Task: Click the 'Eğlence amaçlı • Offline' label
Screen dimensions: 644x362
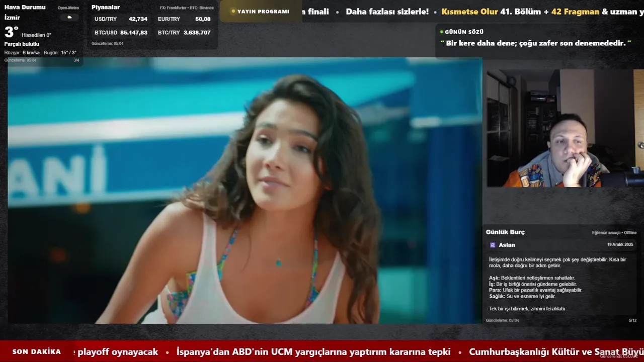Action: 614,233
